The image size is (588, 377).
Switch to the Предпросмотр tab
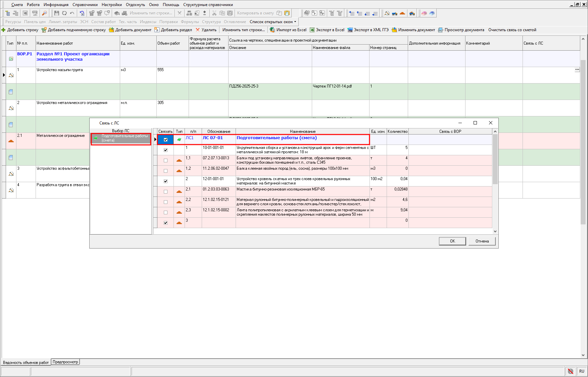tap(65, 362)
